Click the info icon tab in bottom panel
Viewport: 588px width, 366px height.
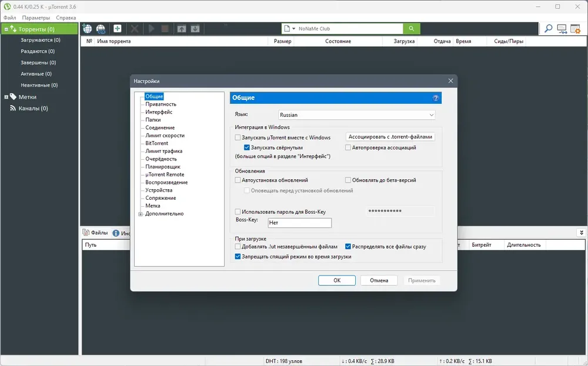116,233
